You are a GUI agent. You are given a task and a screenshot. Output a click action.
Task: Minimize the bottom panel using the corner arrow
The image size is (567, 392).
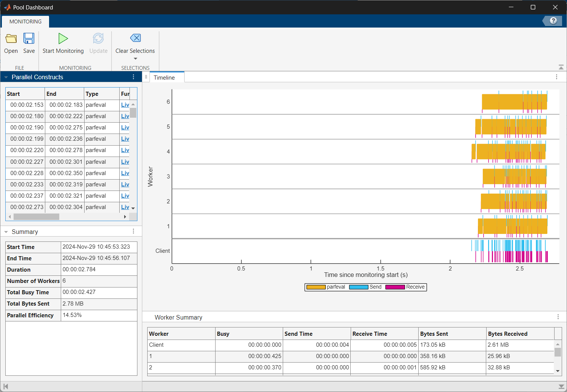pos(561,386)
